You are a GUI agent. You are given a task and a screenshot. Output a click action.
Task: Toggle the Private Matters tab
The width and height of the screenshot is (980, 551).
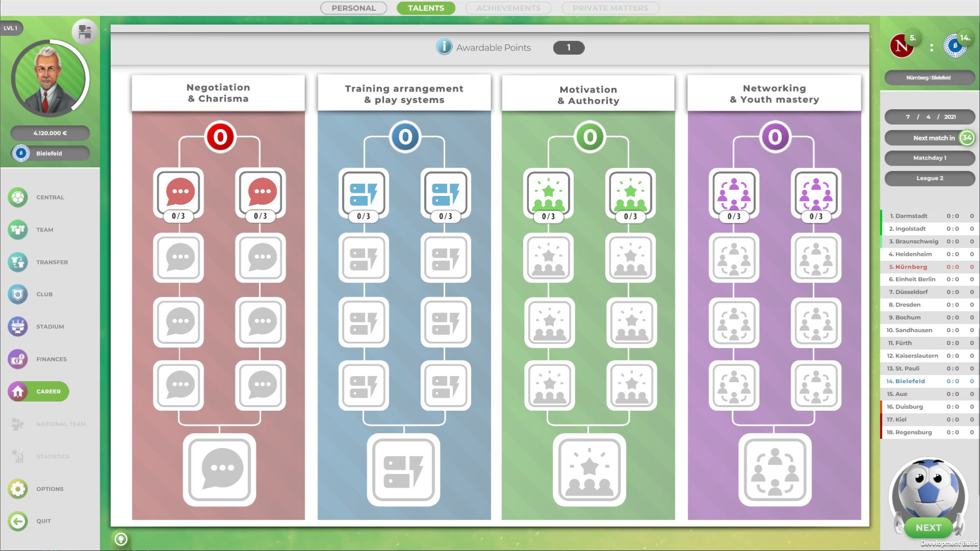(610, 8)
